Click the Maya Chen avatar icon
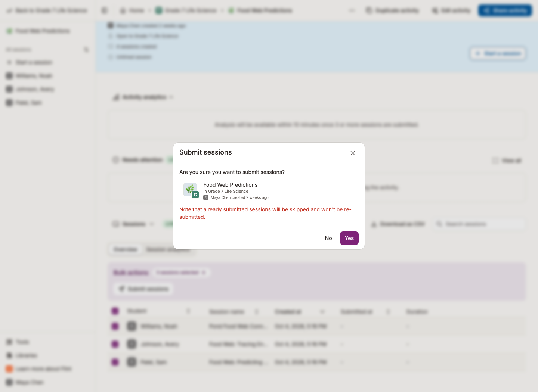Image resolution: width=538 pixels, height=392 pixels. pos(206,197)
